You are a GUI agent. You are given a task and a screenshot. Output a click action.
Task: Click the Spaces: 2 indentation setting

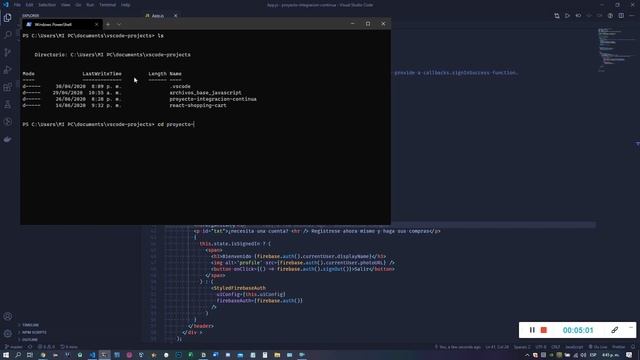point(522,347)
